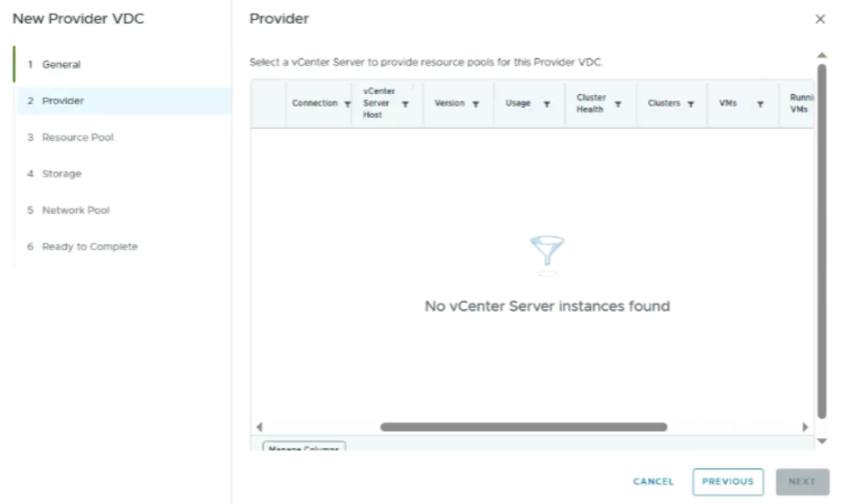Sort by the Clusters column header
Screen dimensions: 841x504
tap(663, 103)
